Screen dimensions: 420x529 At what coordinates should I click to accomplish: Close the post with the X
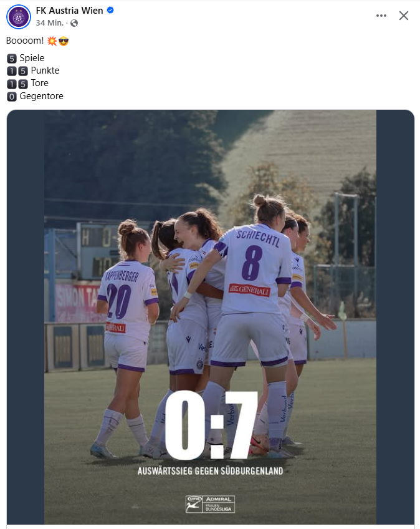[403, 16]
